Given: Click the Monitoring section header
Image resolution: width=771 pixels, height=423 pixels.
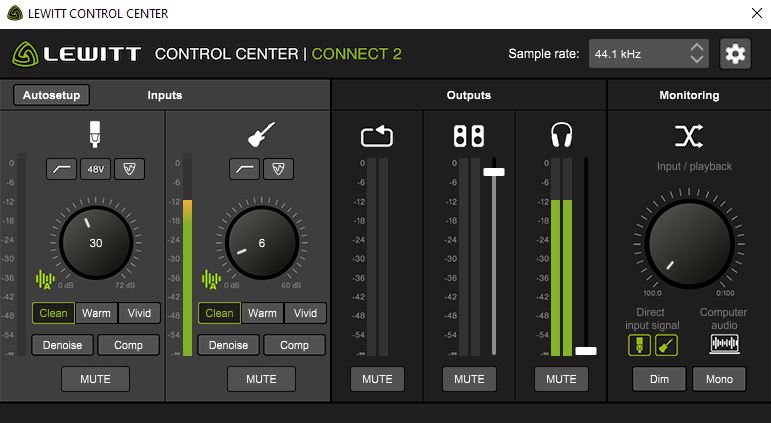Looking at the screenshot, I should click(x=689, y=95).
